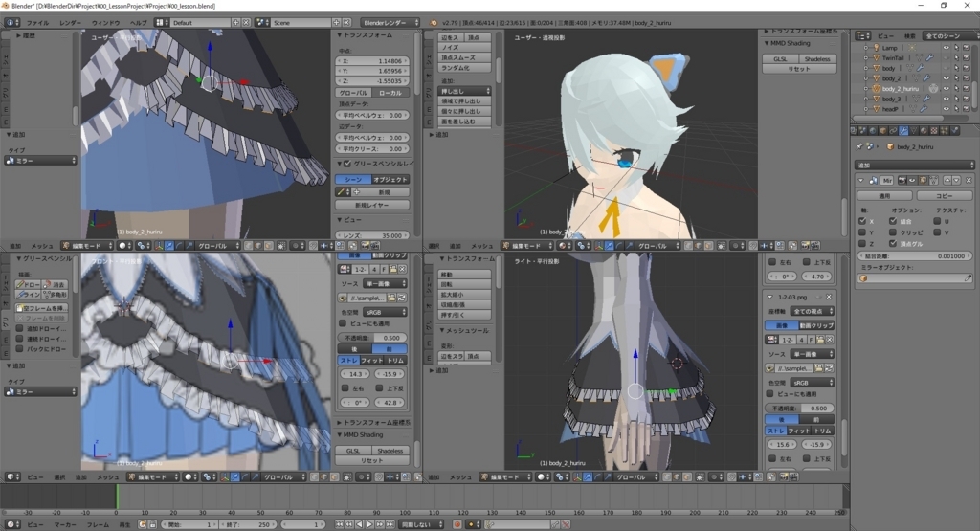Viewport: 980px width, 531px height.
Task: Open the Scene properties tab
Action: [862, 130]
